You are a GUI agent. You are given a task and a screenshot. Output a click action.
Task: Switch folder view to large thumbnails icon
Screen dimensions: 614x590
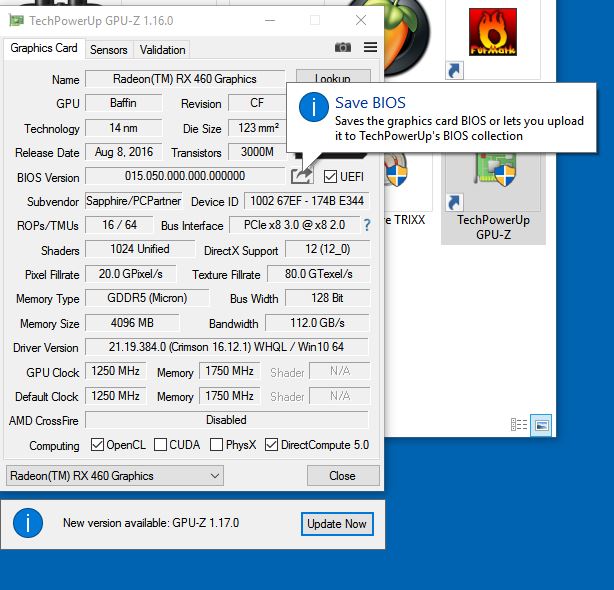541,425
